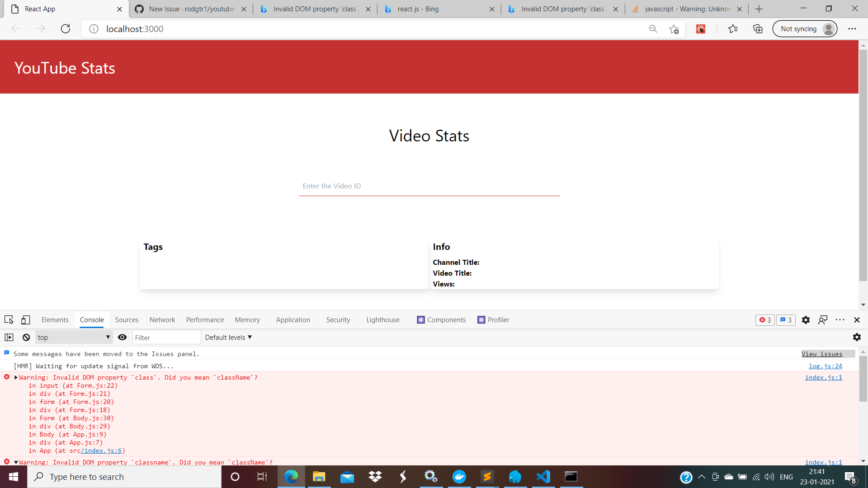868x488 pixels.
Task: Open the Security tab
Action: tap(338, 319)
